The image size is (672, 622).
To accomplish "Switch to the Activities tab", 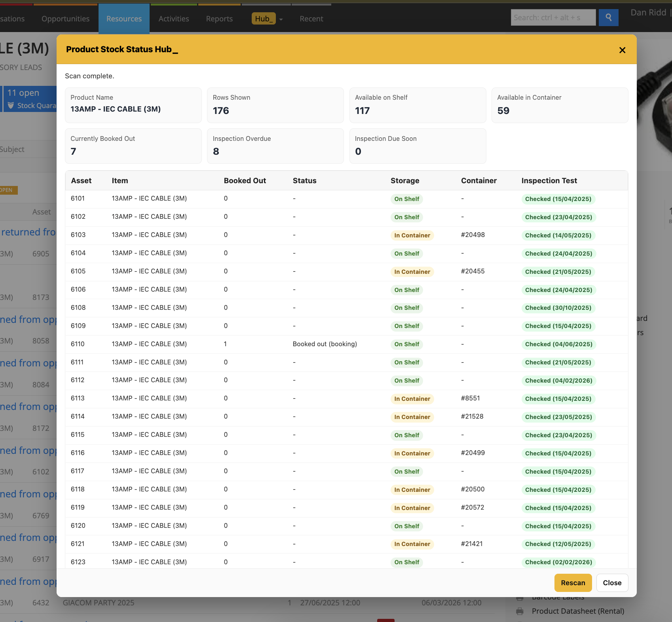I will [x=173, y=18].
